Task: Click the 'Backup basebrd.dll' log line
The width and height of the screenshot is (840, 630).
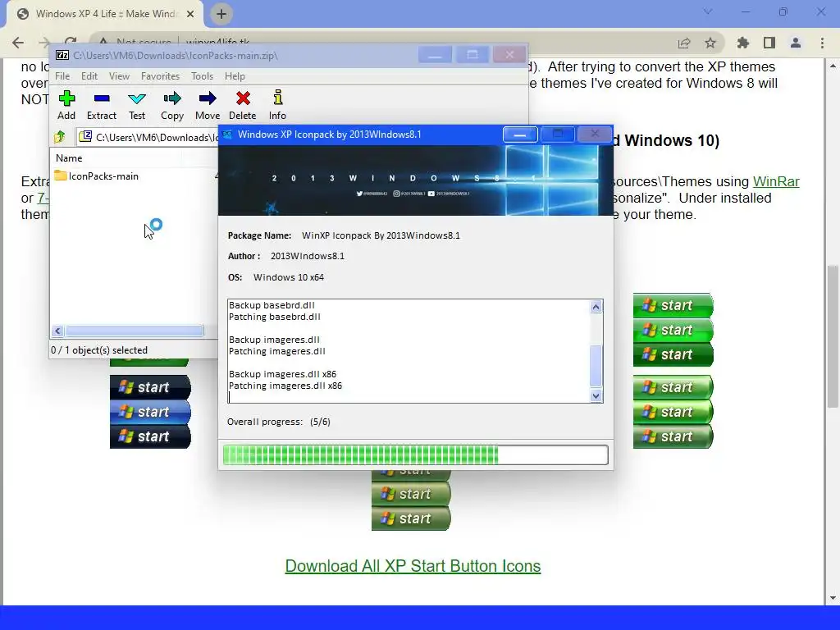Action: pyautogui.click(x=272, y=305)
